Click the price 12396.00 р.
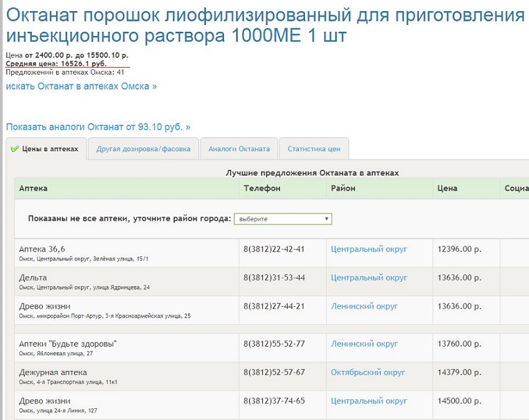Image resolution: width=529 pixels, height=420 pixels. 459,249
